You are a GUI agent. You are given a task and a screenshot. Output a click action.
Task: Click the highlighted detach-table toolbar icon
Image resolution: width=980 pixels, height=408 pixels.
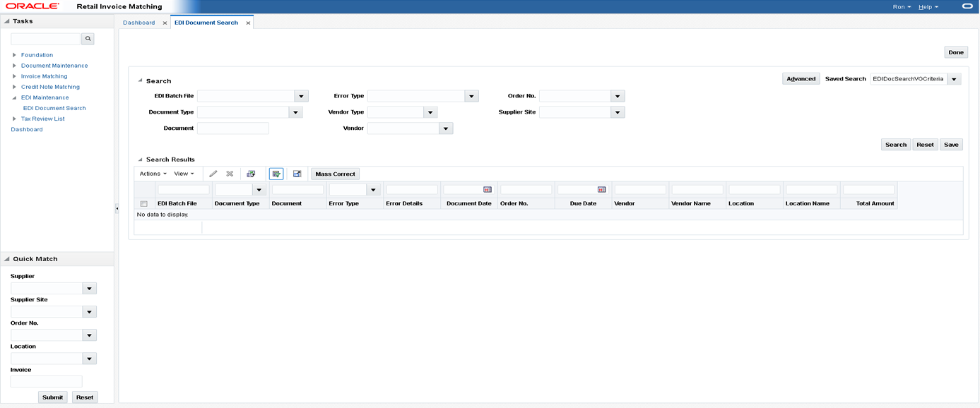point(276,174)
